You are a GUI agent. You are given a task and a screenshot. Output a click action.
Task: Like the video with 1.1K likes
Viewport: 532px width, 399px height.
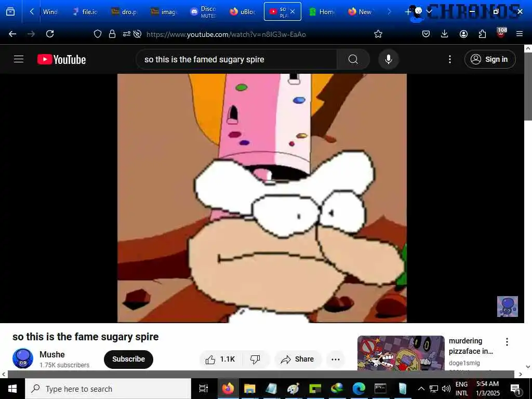coord(220,360)
